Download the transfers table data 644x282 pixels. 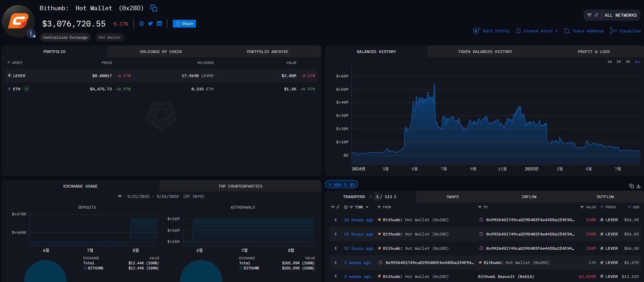click(638, 186)
